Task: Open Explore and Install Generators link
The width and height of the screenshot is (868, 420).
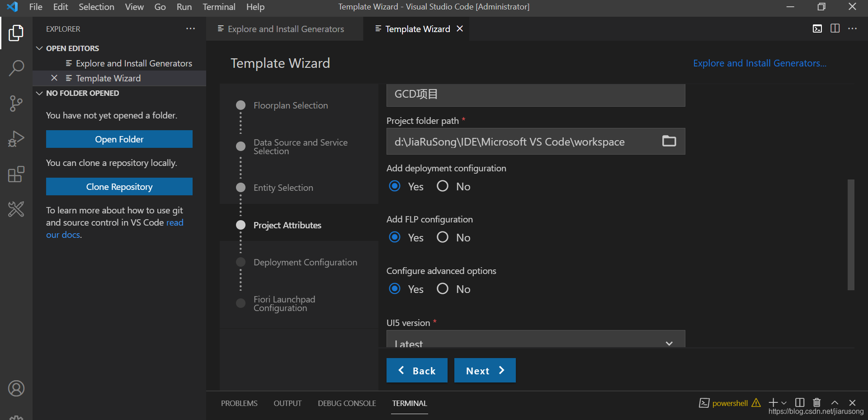Action: tap(759, 63)
